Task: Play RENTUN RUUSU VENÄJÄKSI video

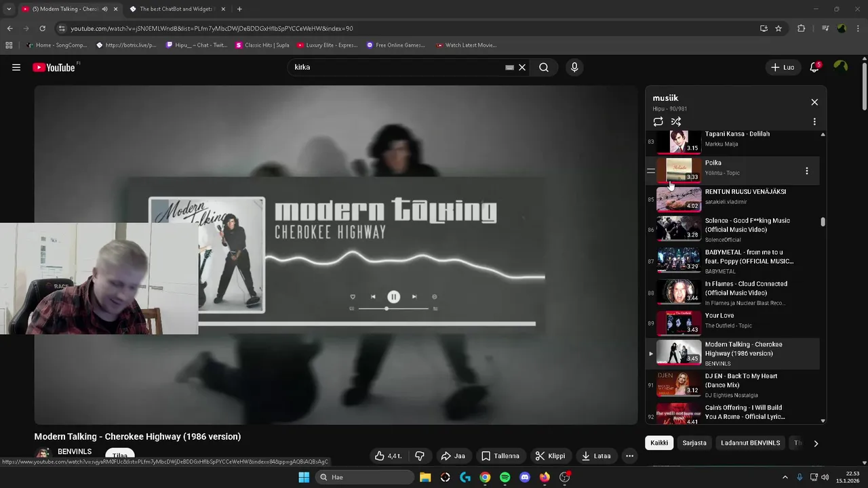Action: [732, 199]
